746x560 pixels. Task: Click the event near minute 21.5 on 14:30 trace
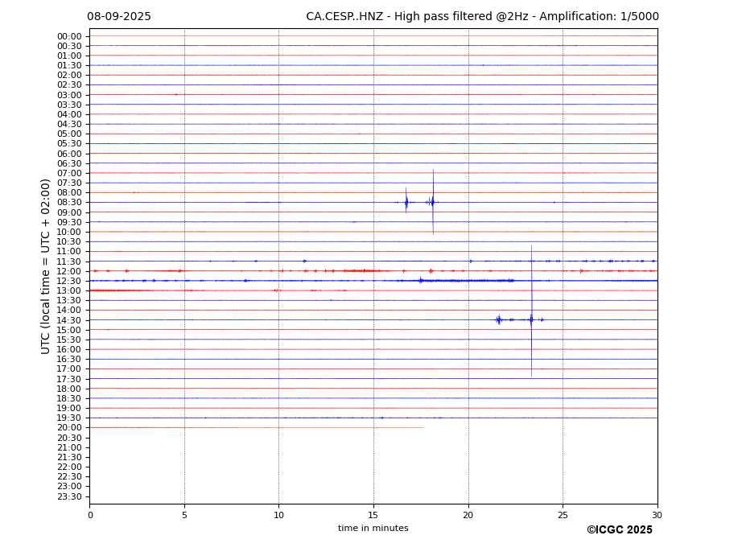tap(499, 319)
